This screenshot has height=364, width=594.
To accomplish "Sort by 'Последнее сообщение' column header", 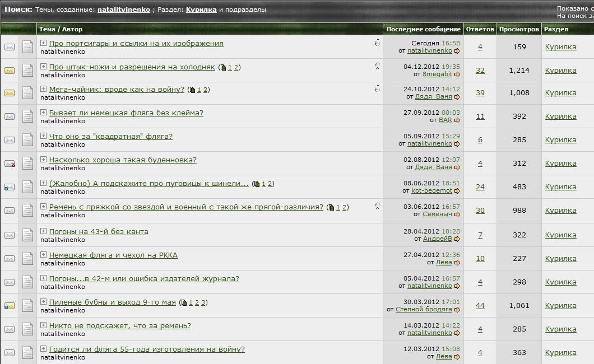I will [x=424, y=29].
